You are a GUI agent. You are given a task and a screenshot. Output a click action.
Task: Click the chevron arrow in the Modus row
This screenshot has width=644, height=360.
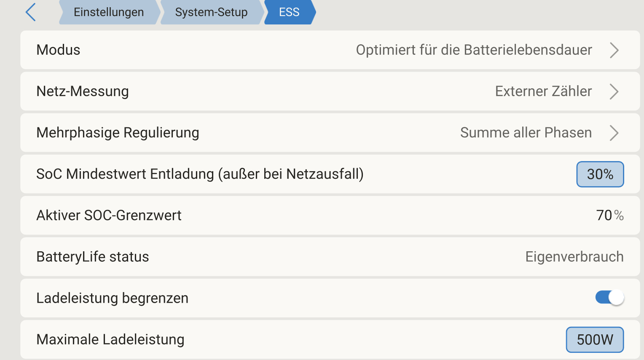(614, 50)
